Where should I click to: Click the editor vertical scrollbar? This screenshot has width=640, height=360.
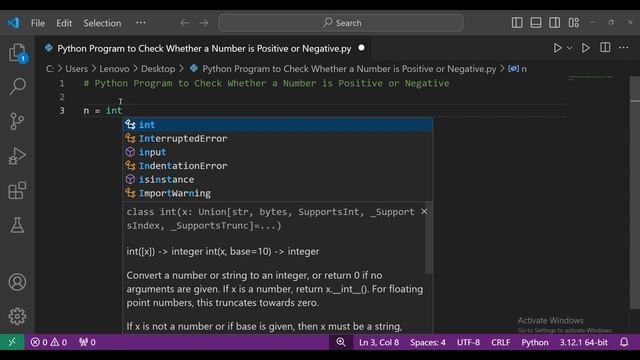[x=635, y=192]
